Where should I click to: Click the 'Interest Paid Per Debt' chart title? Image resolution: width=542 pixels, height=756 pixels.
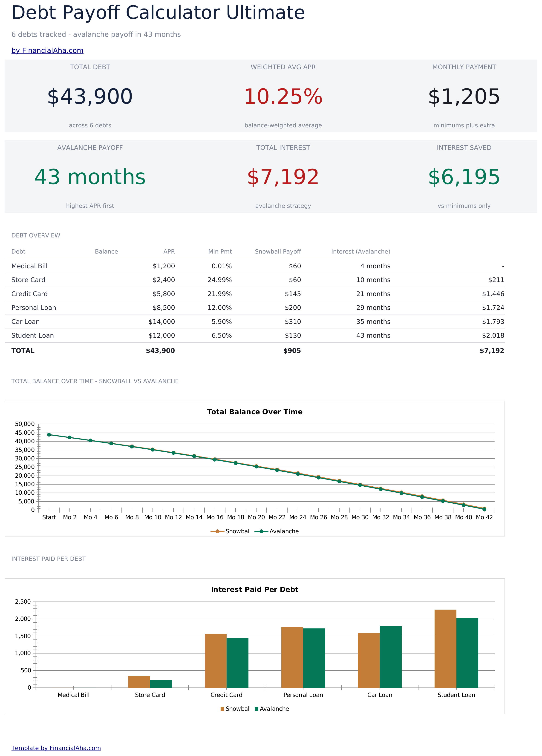[254, 589]
